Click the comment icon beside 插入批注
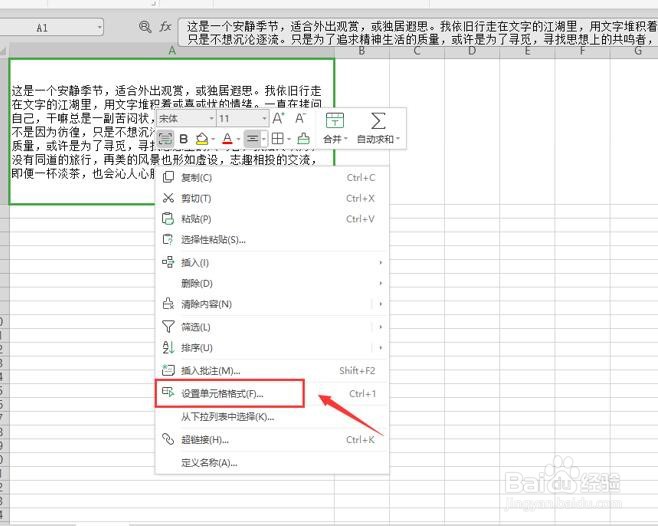Screen dimensions: 658x526 point(168,370)
